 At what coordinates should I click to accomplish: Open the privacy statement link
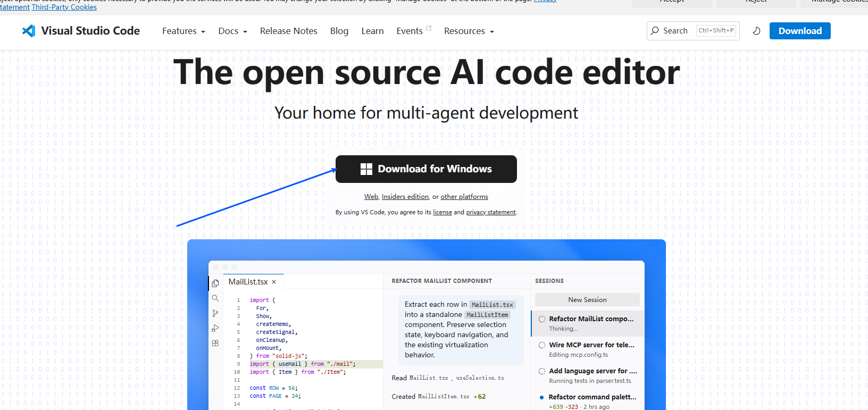pyautogui.click(x=491, y=212)
